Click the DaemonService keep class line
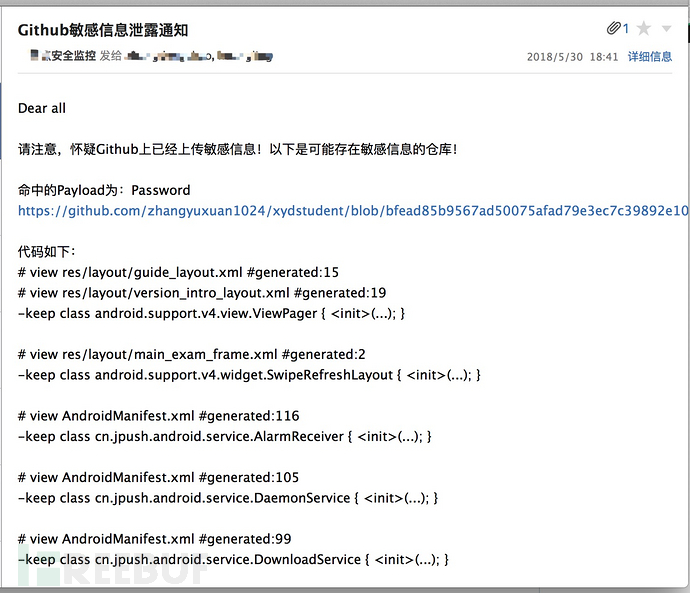Viewport: 690px width, 593px height. click(228, 498)
